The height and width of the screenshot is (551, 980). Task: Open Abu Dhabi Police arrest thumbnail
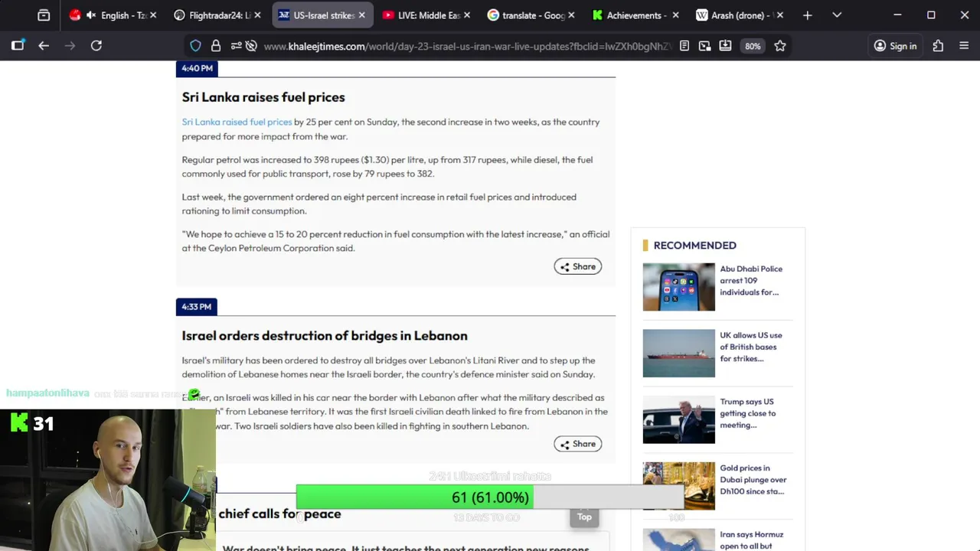678,287
